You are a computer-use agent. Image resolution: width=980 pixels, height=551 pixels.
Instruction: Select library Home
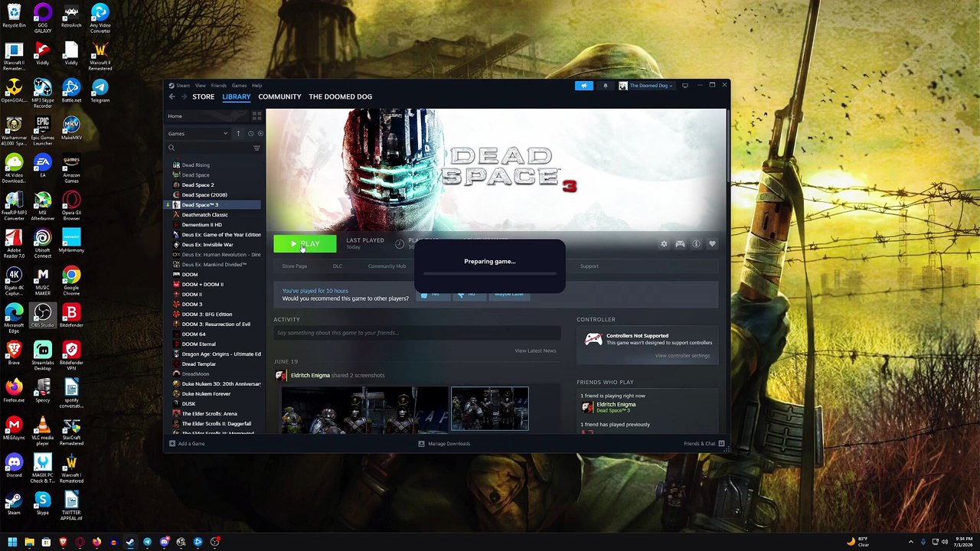(x=175, y=116)
